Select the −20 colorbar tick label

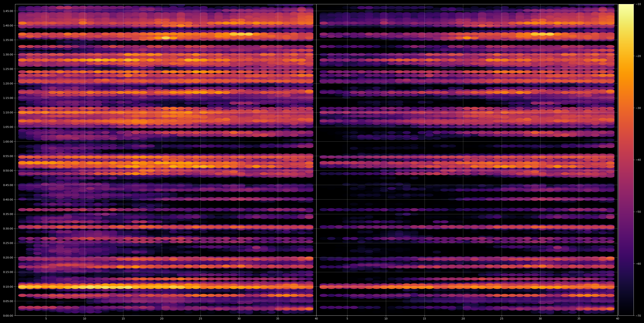638,56
